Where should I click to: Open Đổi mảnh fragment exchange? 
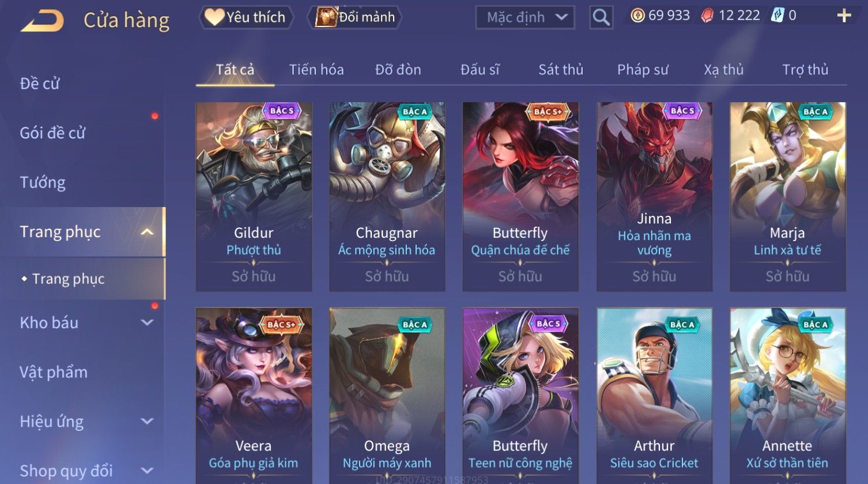coord(356,17)
